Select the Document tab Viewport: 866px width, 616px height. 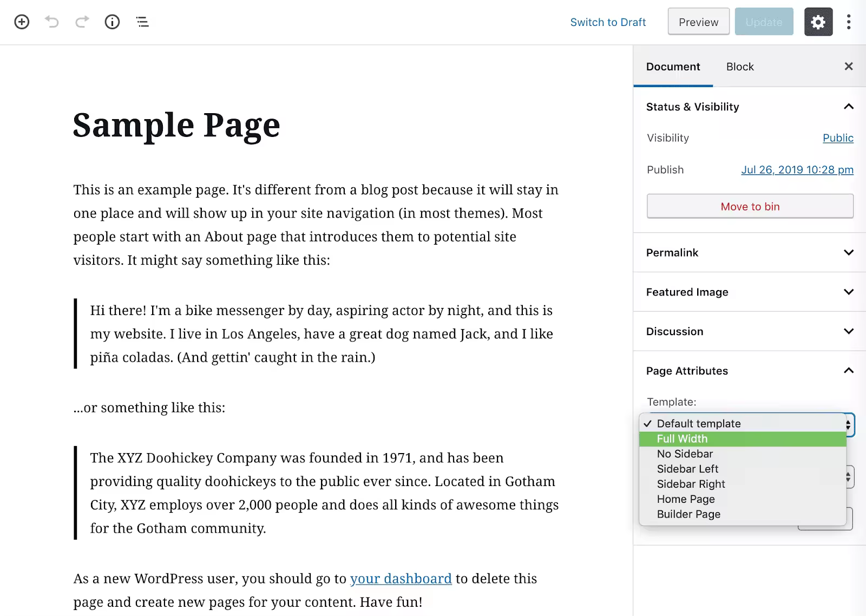pos(673,67)
